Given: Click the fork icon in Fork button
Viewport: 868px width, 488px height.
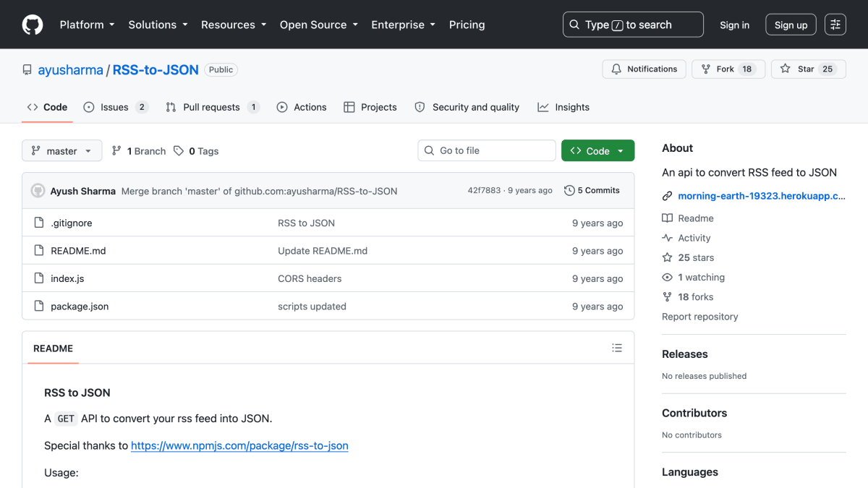Looking at the screenshot, I should pos(705,69).
